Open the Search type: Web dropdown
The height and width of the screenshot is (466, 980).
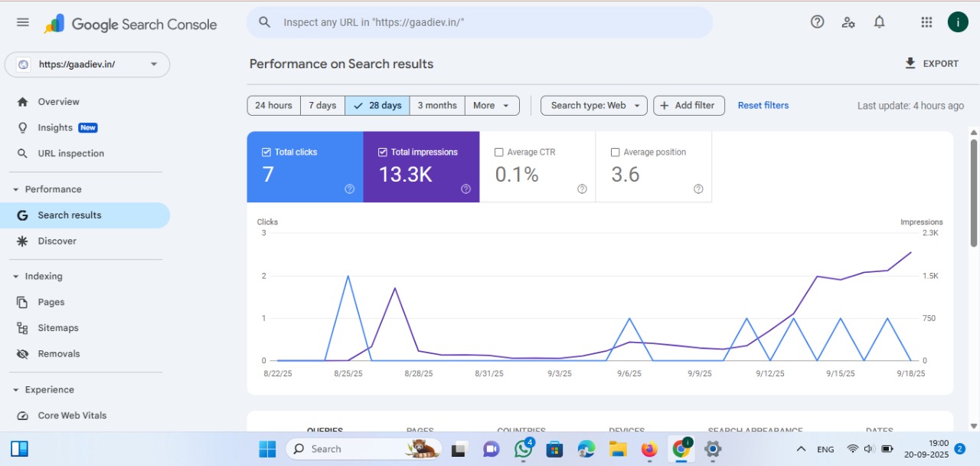click(594, 106)
